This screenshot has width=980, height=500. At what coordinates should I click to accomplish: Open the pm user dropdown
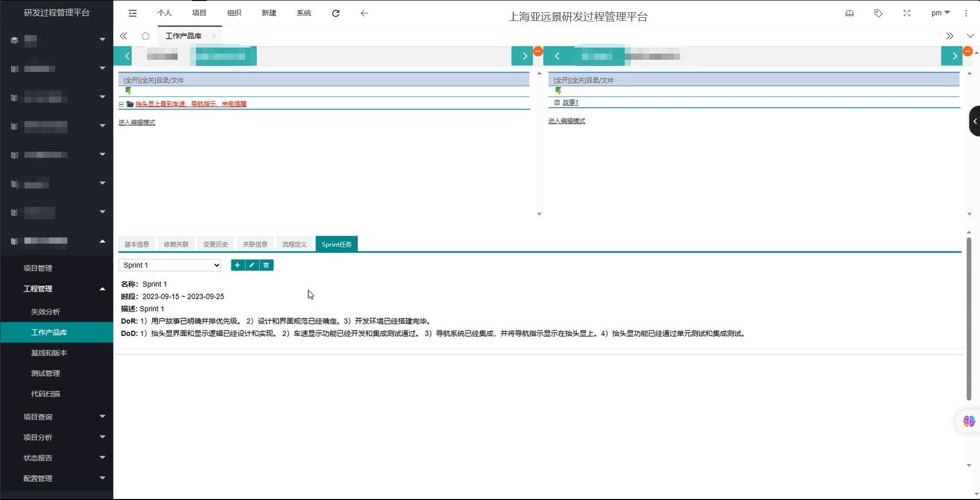click(940, 13)
